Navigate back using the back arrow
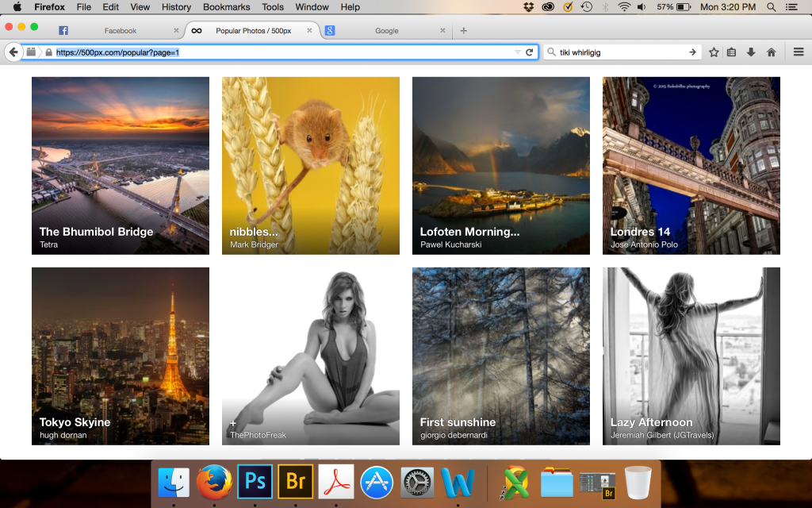The height and width of the screenshot is (508, 812). (x=13, y=52)
